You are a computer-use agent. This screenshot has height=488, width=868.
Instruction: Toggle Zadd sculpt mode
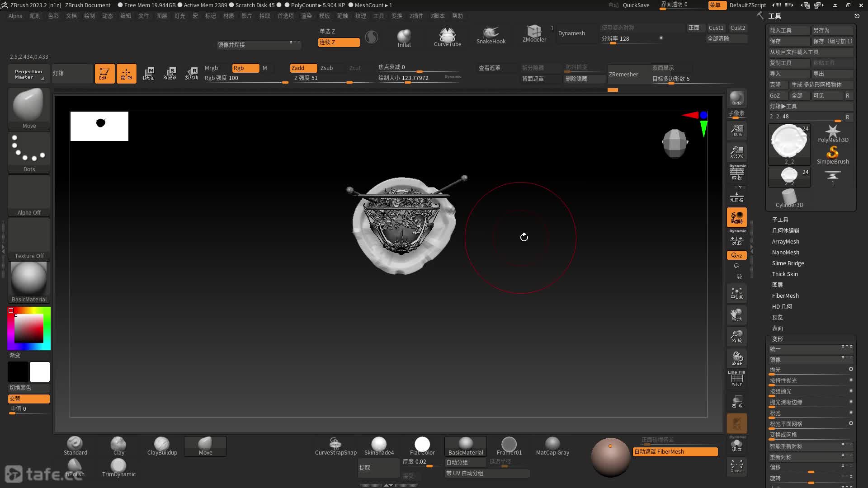[x=303, y=68]
